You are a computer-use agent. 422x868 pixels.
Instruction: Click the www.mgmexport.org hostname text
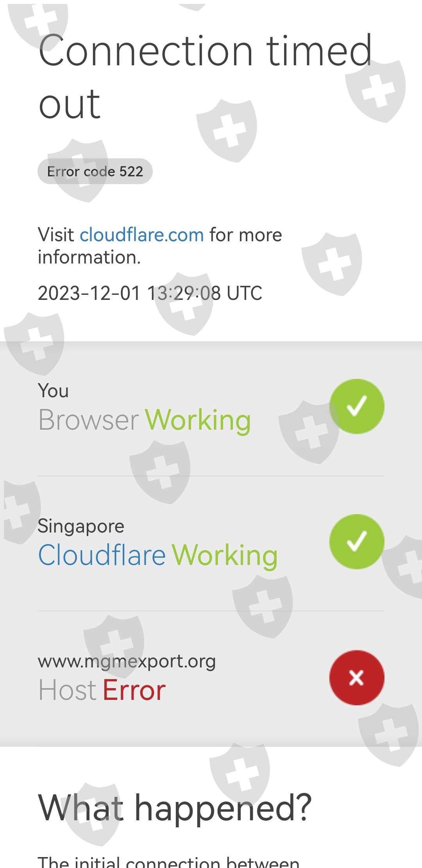(x=127, y=662)
